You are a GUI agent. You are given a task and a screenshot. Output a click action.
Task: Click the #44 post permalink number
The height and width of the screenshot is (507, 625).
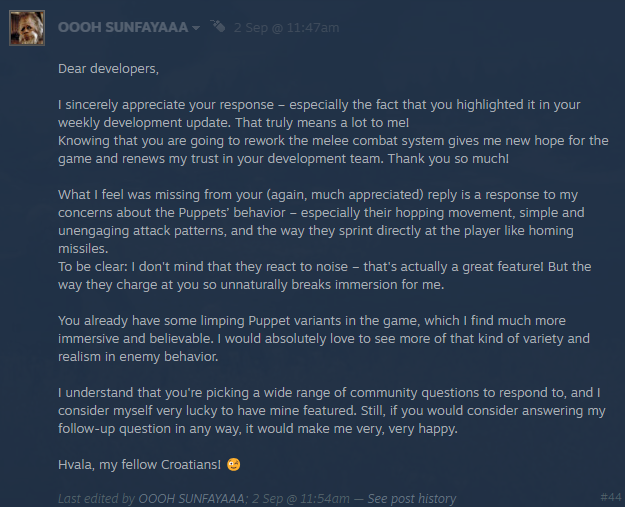click(611, 497)
